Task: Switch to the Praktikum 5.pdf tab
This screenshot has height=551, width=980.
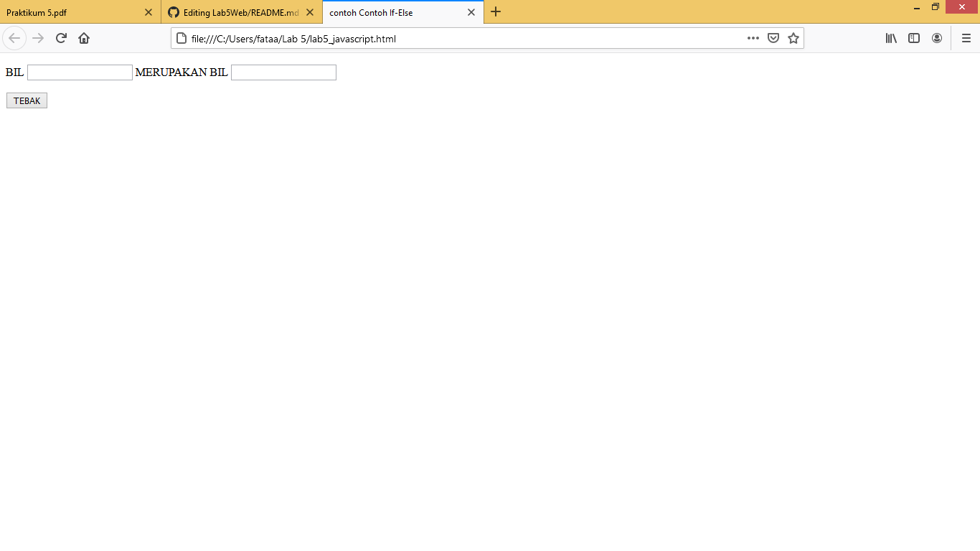Action: click(72, 12)
